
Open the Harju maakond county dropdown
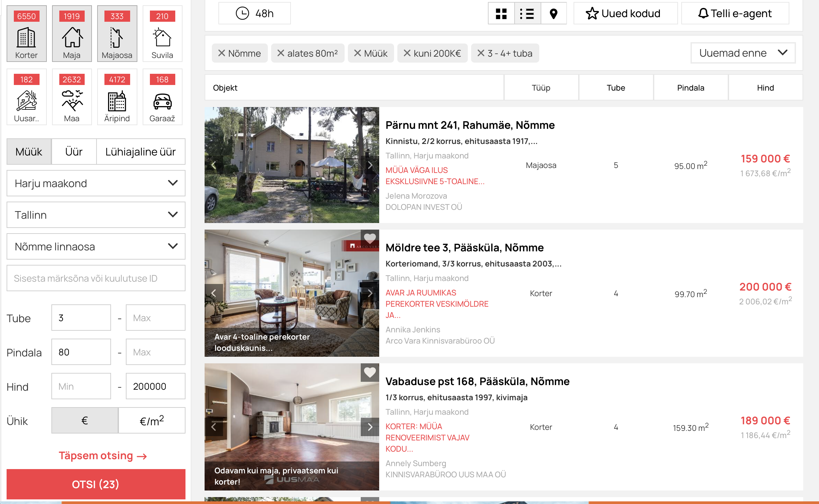pos(96,183)
